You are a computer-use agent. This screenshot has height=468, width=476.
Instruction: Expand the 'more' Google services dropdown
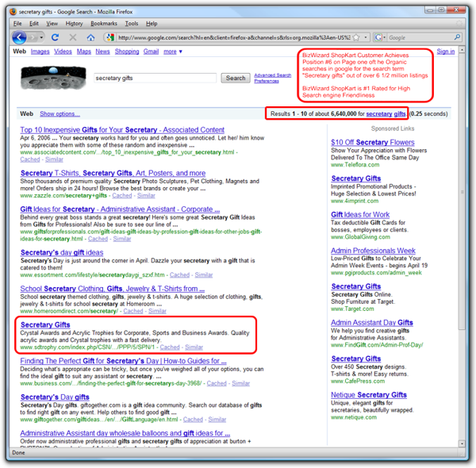(173, 52)
